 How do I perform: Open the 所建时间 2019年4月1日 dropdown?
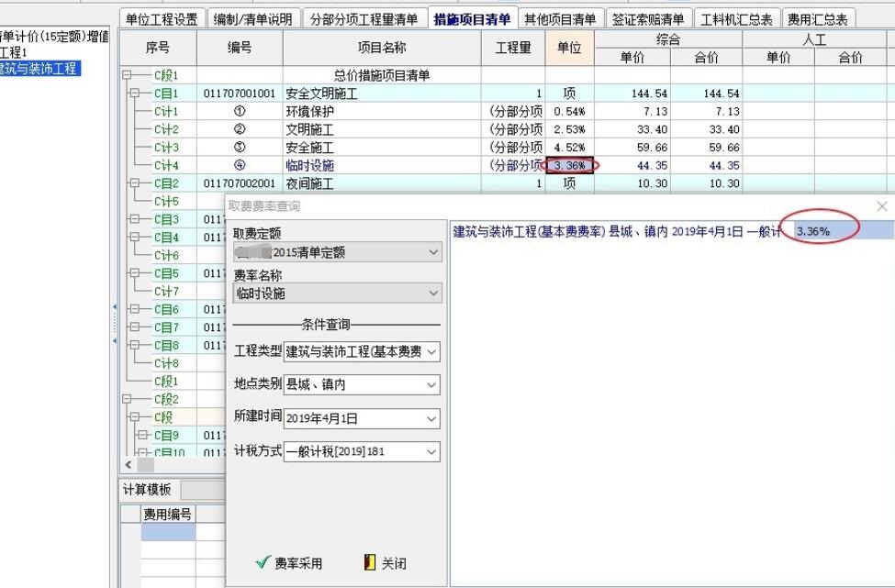click(x=362, y=418)
